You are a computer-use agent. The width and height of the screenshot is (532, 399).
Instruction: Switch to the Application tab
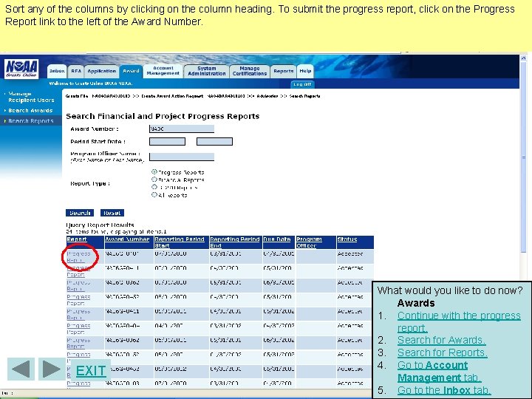point(101,71)
